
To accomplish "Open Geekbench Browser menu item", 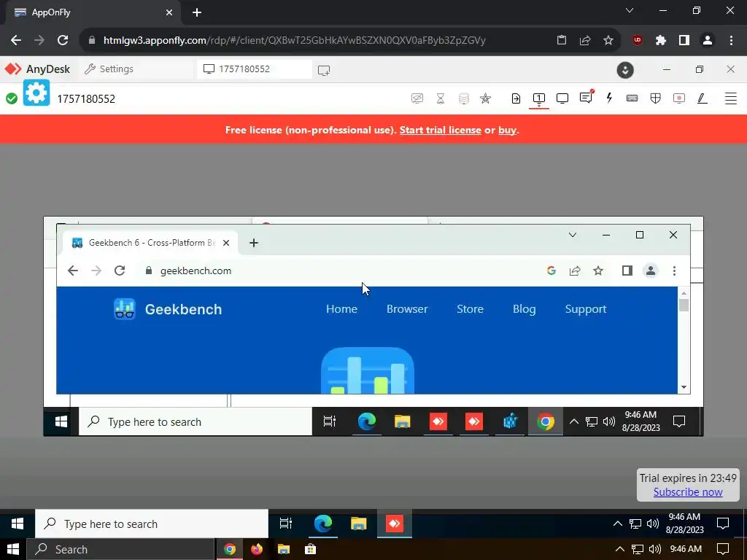I will tap(407, 309).
